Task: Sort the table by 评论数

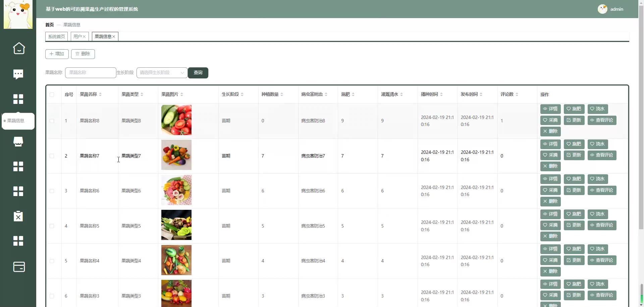Action: pos(517,95)
